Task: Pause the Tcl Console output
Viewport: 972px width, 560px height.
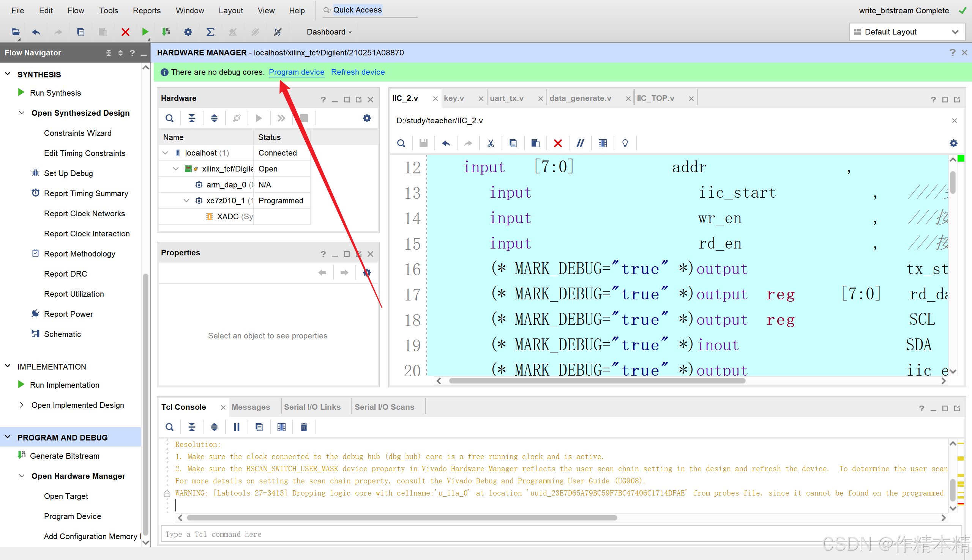Action: [237, 427]
